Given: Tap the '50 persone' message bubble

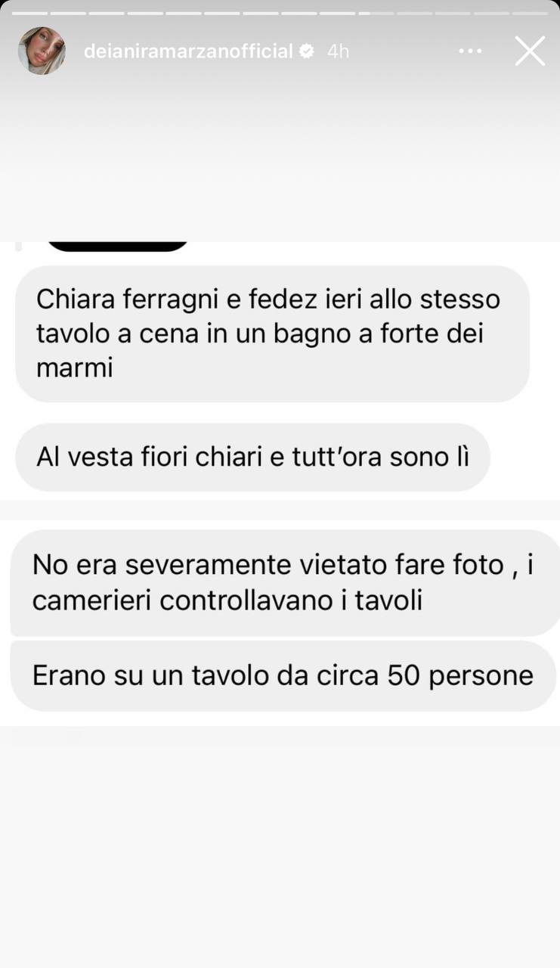Looking at the screenshot, I should (283, 675).
